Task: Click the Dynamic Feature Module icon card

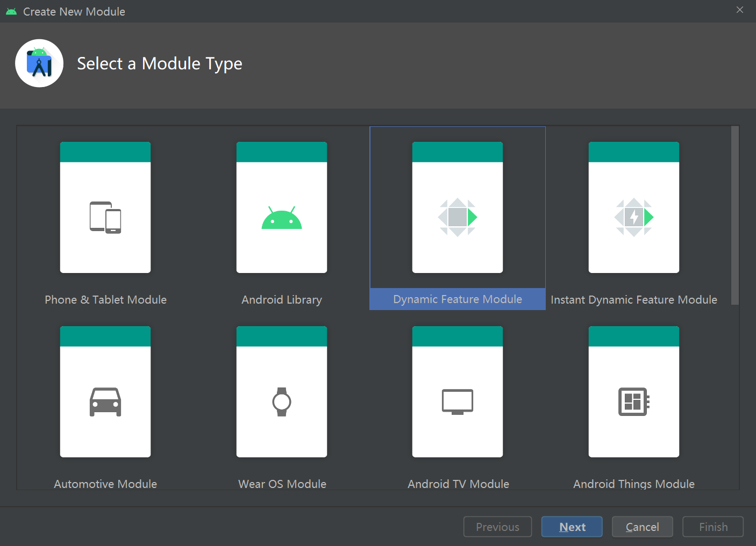Action: click(x=458, y=207)
